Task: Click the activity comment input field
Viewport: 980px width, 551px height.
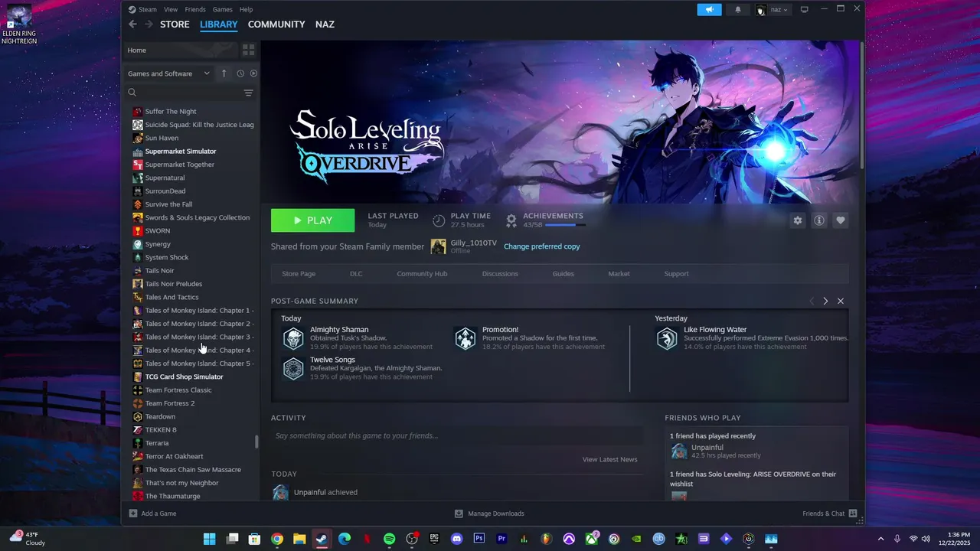Action: [457, 435]
